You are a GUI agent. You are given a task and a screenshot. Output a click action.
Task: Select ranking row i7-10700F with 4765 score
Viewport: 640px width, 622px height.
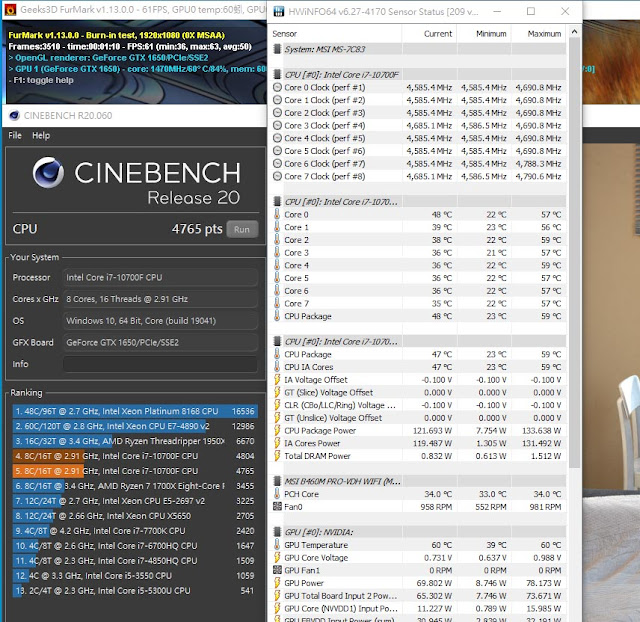pyautogui.click(x=135, y=471)
